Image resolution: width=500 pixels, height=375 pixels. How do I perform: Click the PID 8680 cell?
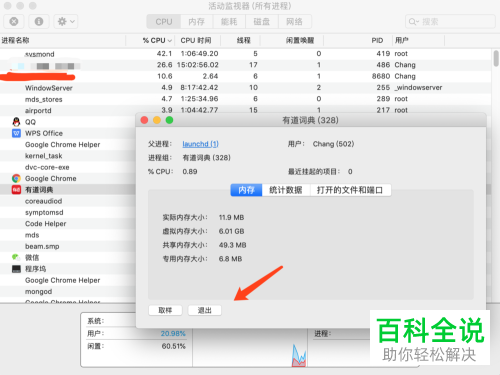(381, 76)
